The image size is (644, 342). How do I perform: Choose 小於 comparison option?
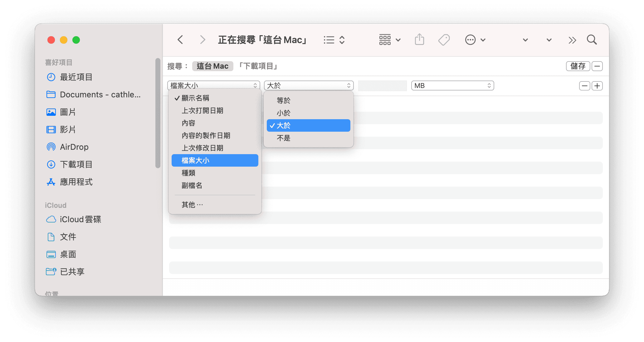tap(309, 113)
